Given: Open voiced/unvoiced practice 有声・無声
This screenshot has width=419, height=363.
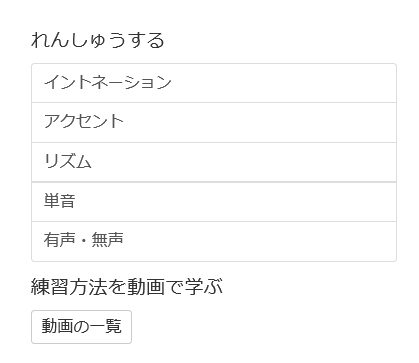Looking at the screenshot, I should point(214,241).
